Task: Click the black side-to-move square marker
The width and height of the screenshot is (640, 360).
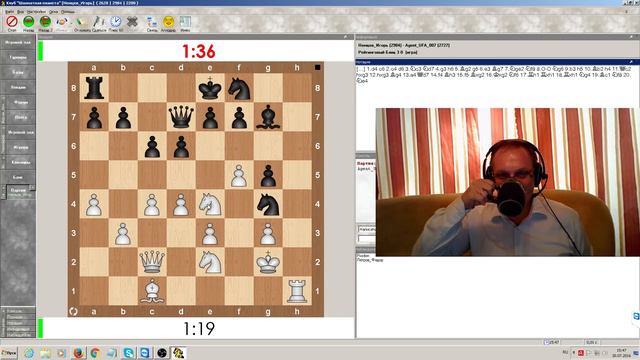Action: pyautogui.click(x=318, y=67)
